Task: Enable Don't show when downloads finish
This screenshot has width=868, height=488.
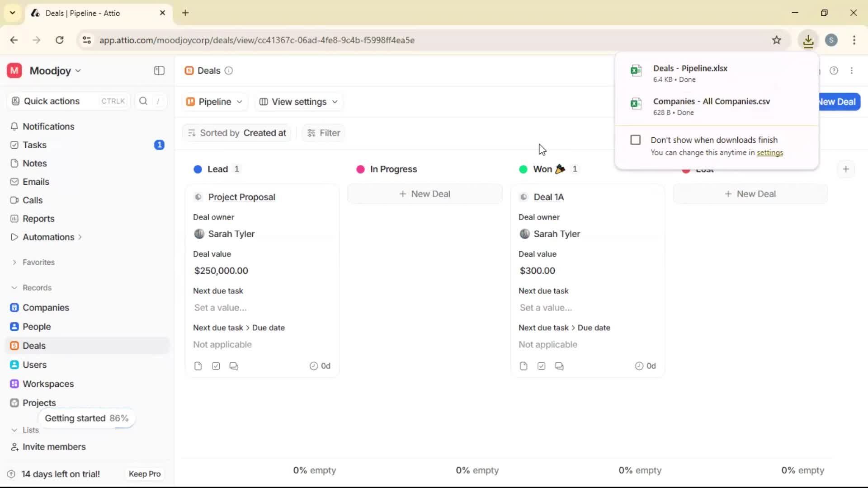Action: [636, 140]
